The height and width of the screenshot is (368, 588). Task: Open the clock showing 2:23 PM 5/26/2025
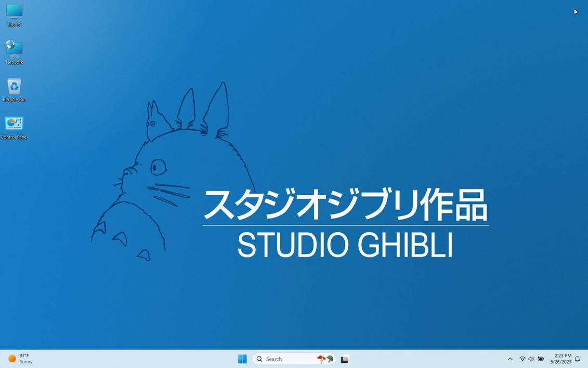[560, 359]
